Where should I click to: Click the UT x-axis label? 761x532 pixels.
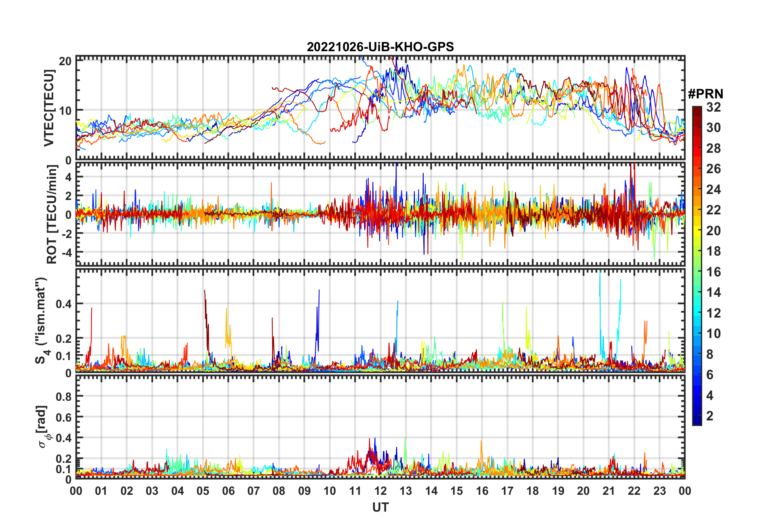pyautogui.click(x=380, y=507)
